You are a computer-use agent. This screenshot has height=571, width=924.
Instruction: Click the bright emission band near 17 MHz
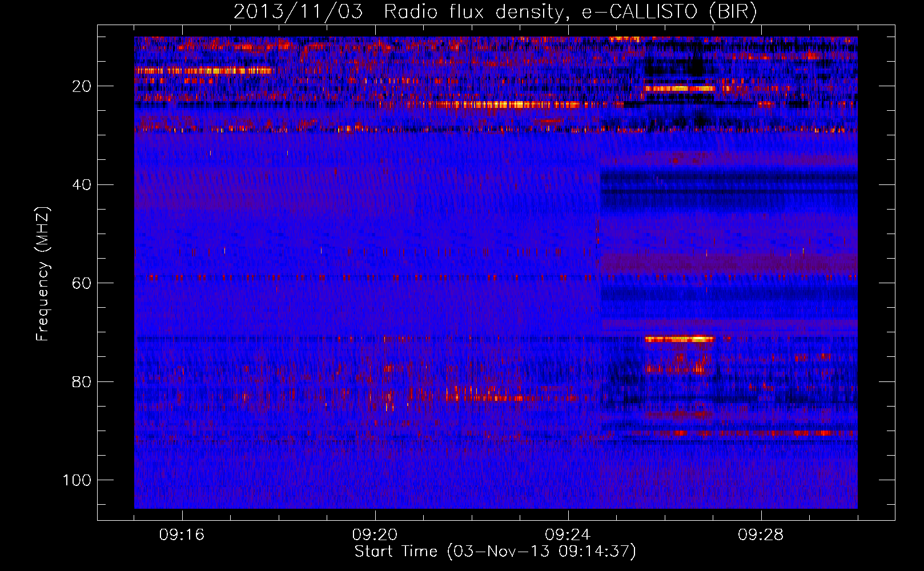coord(204,71)
